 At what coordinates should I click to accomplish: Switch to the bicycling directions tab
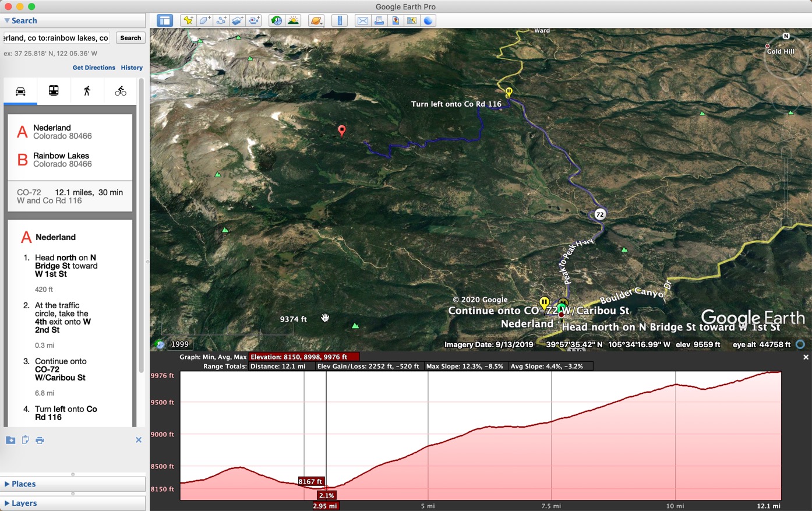[x=121, y=91]
